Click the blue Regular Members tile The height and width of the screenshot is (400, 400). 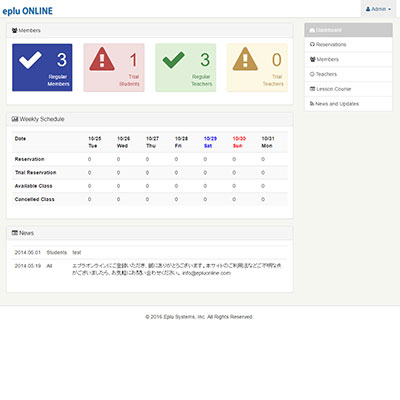(x=42, y=67)
